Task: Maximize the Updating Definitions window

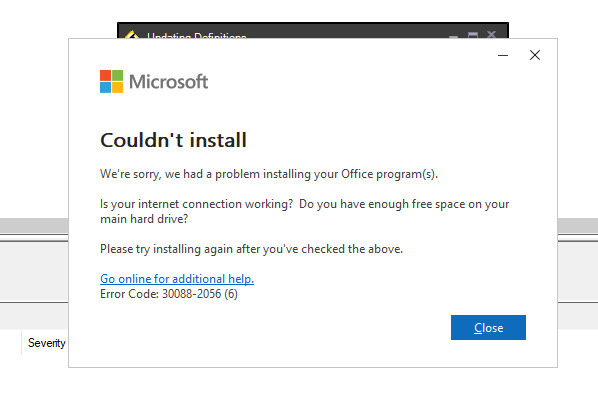Action: point(473,35)
